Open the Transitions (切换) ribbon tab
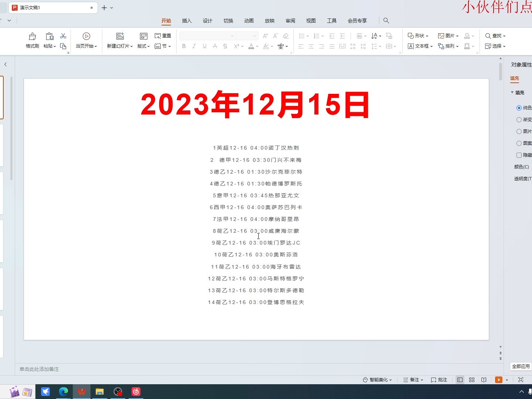 tap(228, 21)
